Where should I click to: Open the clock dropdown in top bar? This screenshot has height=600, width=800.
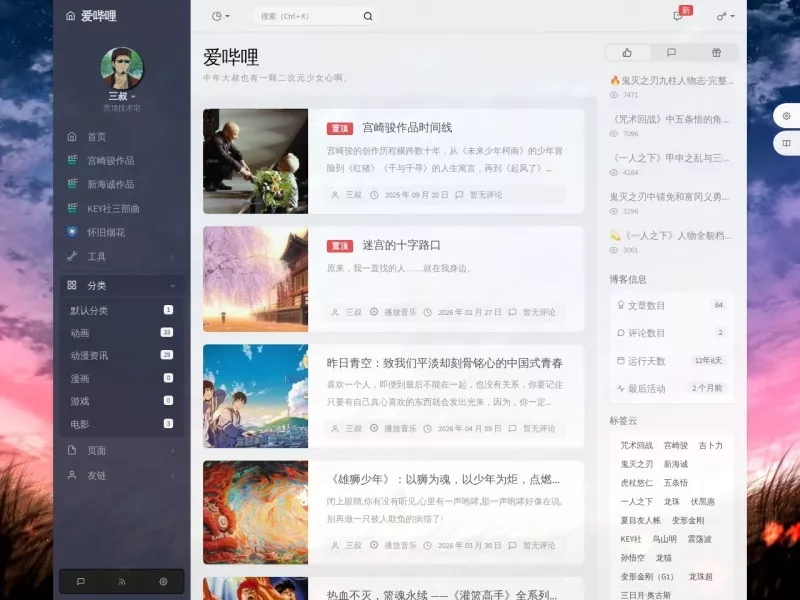click(220, 16)
